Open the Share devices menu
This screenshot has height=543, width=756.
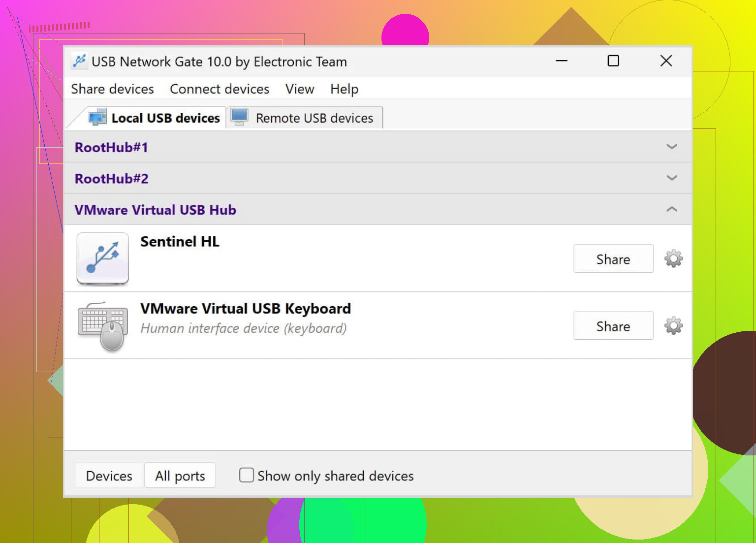pos(113,89)
